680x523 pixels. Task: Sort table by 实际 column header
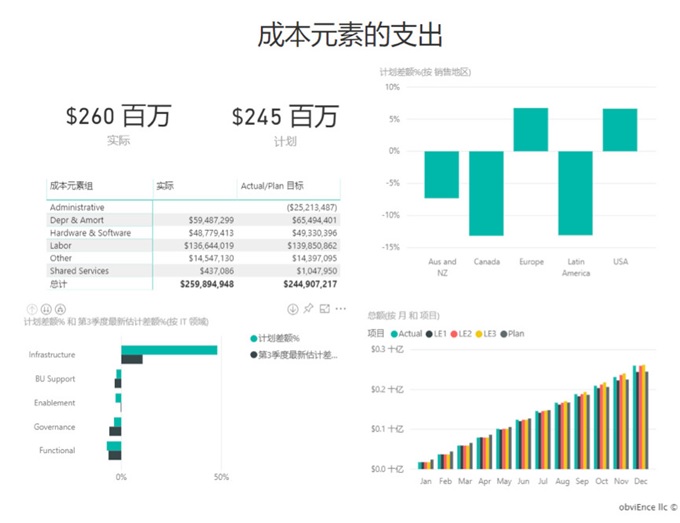coord(165,186)
